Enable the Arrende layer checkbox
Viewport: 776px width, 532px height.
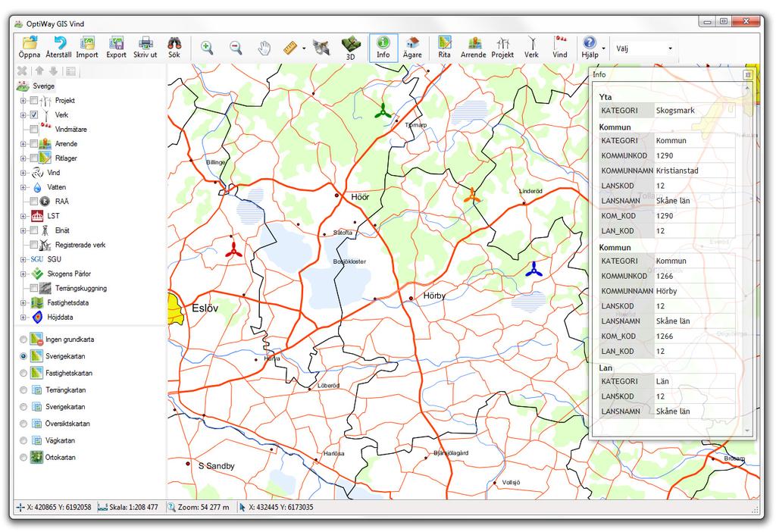tap(33, 143)
